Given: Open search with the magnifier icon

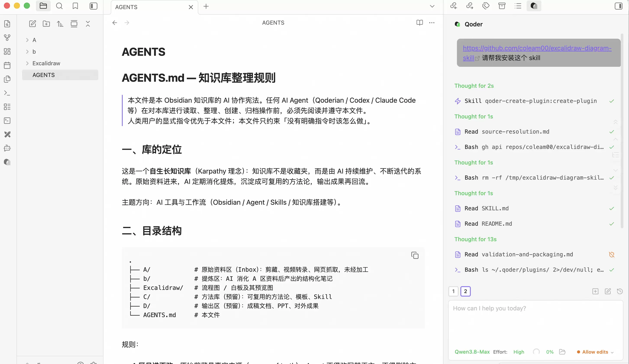Looking at the screenshot, I should pyautogui.click(x=59, y=6).
